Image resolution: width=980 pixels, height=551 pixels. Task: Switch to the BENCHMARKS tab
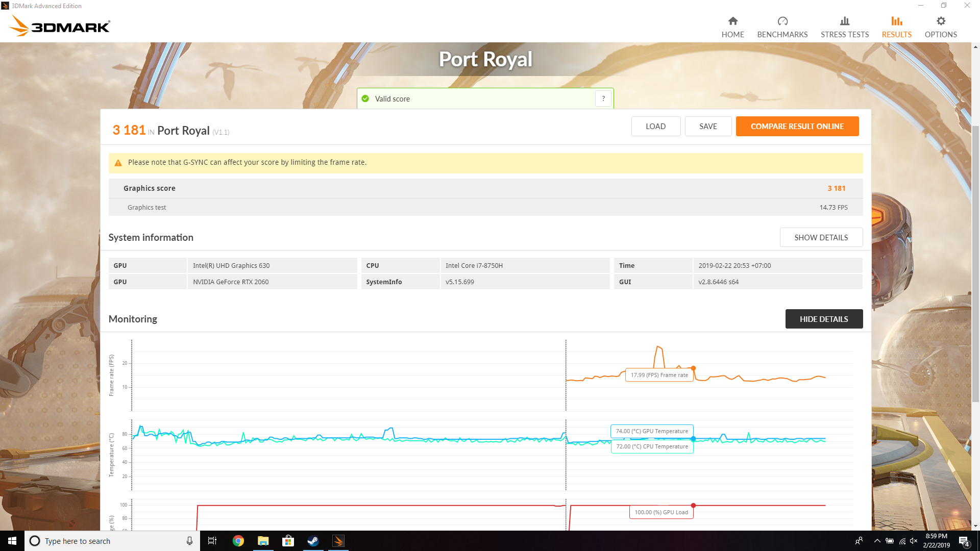(x=782, y=27)
